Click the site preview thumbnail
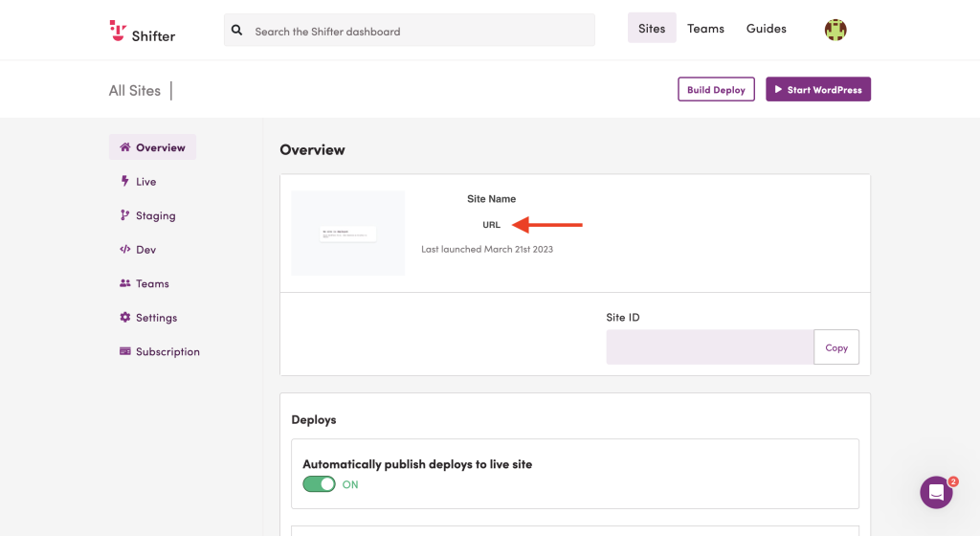This screenshot has width=980, height=536. pos(348,233)
